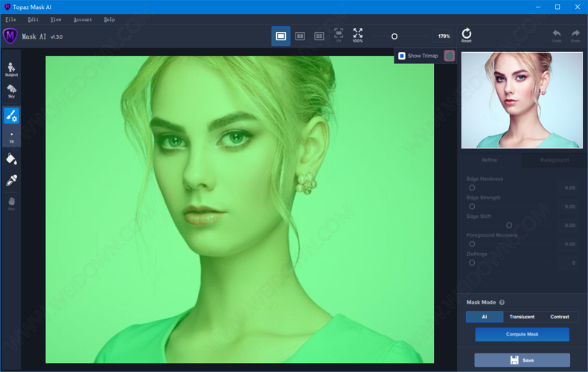Click the zoom slider handle
The width and height of the screenshot is (588, 372).
pyautogui.click(x=394, y=36)
